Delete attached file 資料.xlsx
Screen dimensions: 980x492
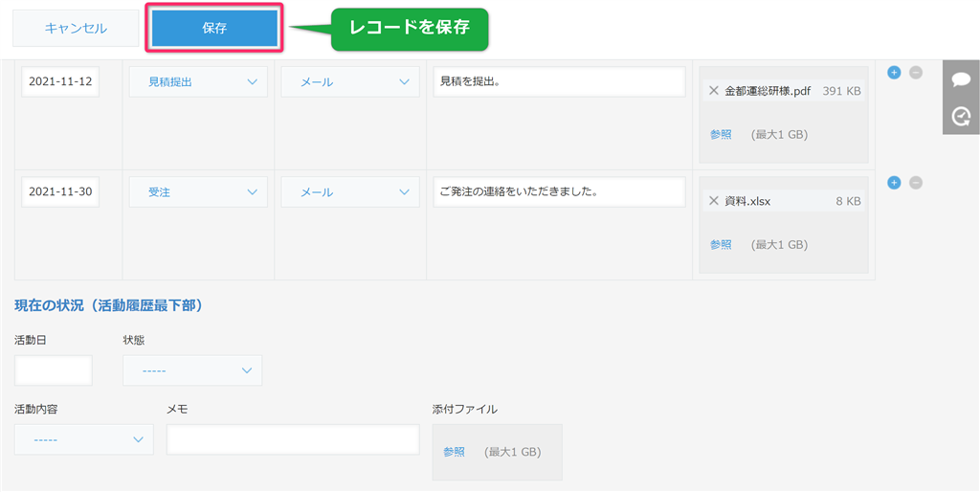click(714, 201)
